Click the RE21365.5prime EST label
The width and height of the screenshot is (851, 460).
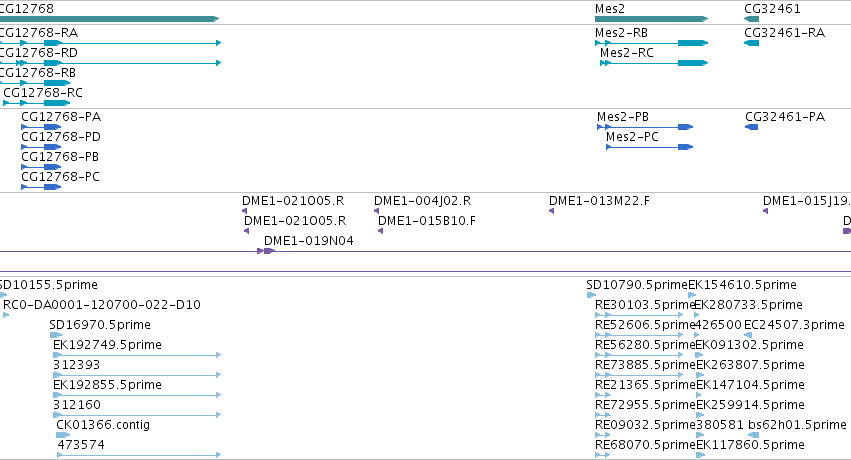point(645,385)
